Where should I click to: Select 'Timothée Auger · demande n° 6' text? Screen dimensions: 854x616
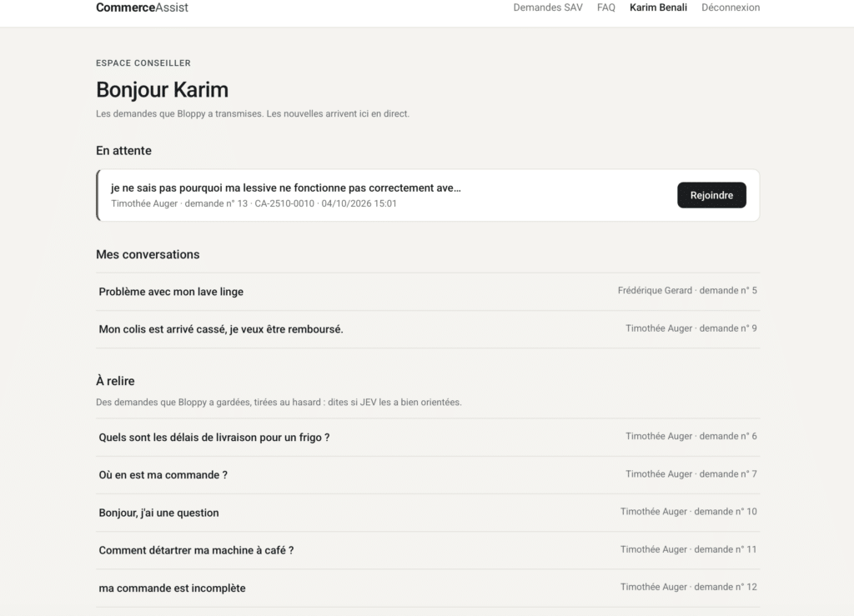[691, 436]
